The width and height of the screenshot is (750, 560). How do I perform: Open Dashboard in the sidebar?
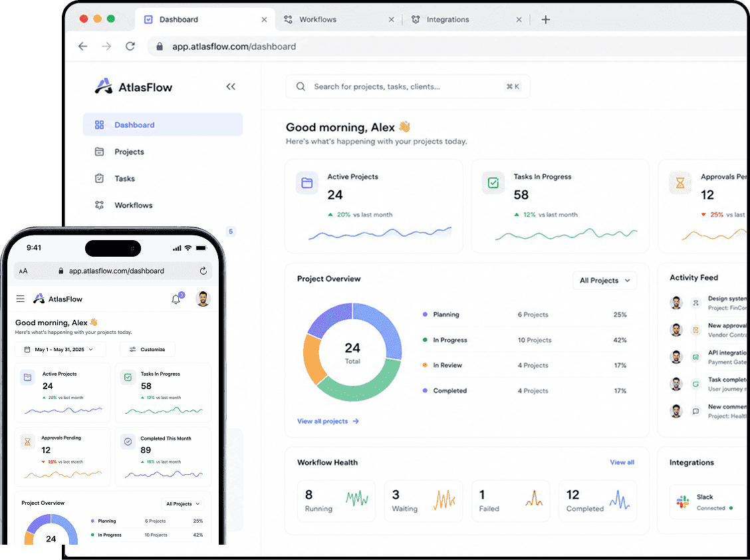click(x=163, y=124)
